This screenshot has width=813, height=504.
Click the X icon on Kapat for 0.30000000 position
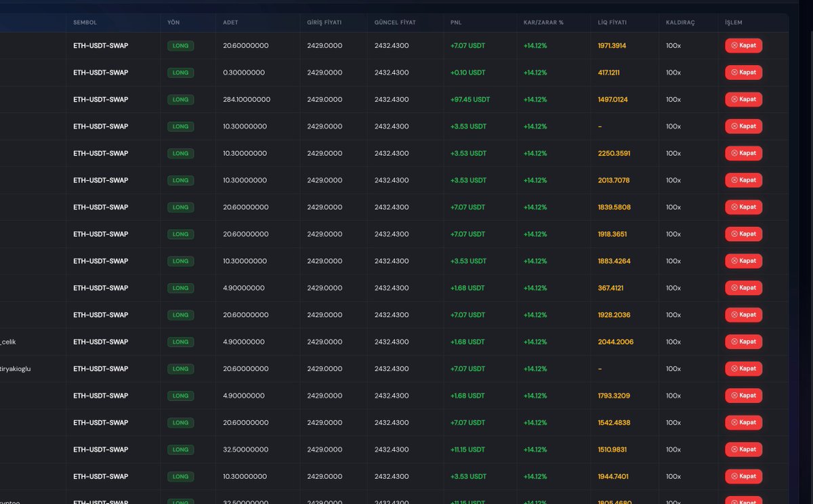734,72
